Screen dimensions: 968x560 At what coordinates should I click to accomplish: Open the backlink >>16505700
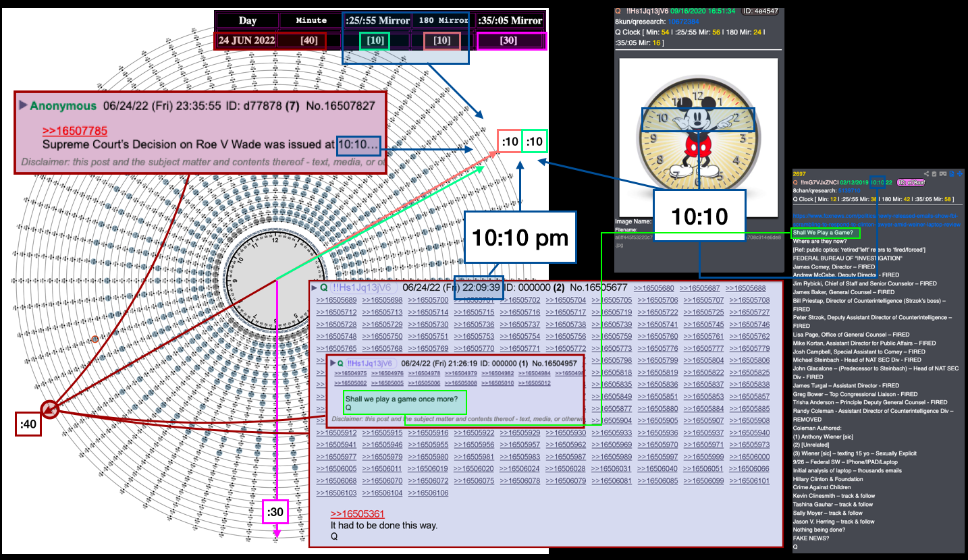tap(428, 300)
